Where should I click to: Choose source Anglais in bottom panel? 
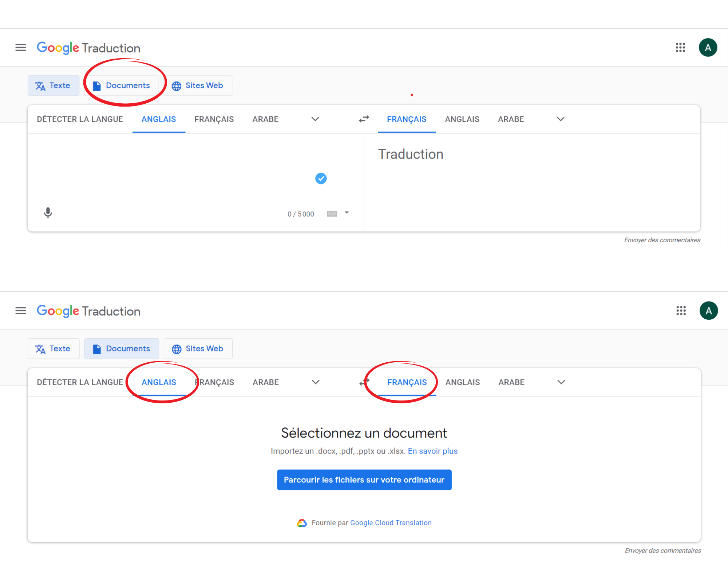point(159,382)
